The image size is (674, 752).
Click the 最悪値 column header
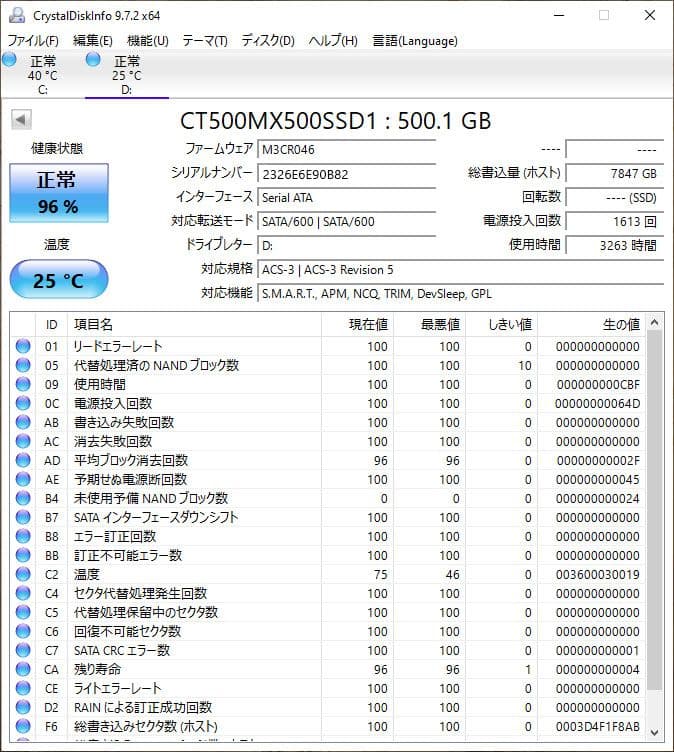pos(429,325)
